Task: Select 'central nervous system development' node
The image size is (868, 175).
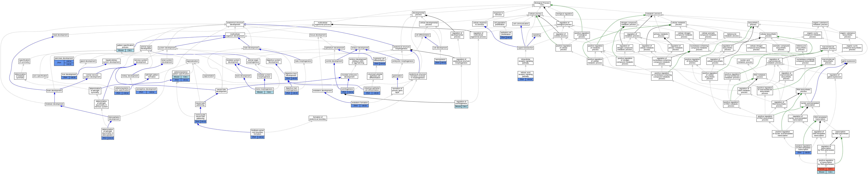Action: click(92, 76)
